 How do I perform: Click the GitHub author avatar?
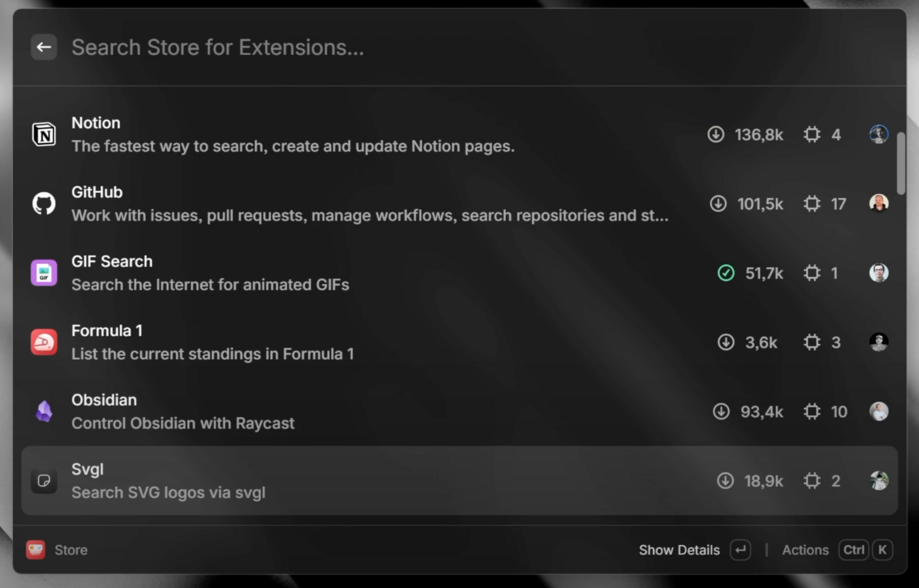tap(879, 204)
